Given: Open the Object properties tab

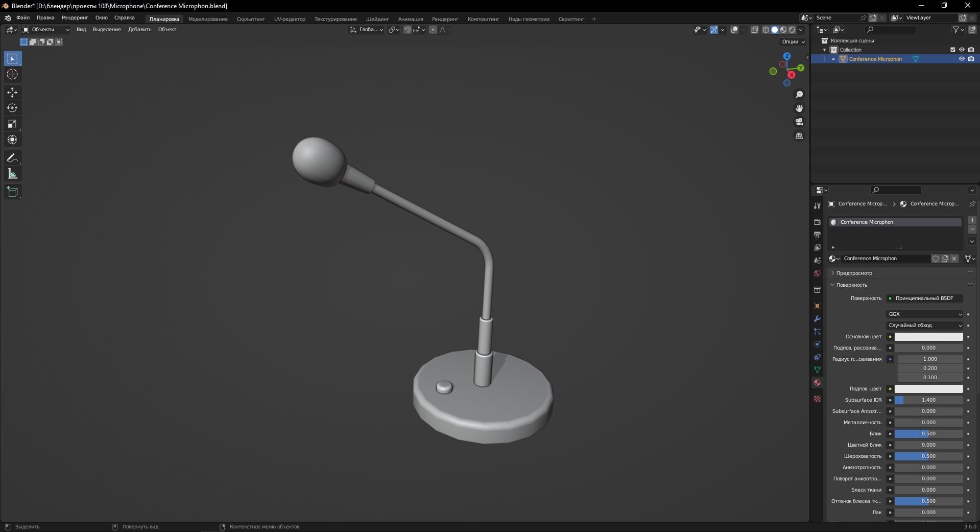Looking at the screenshot, I should [x=817, y=306].
